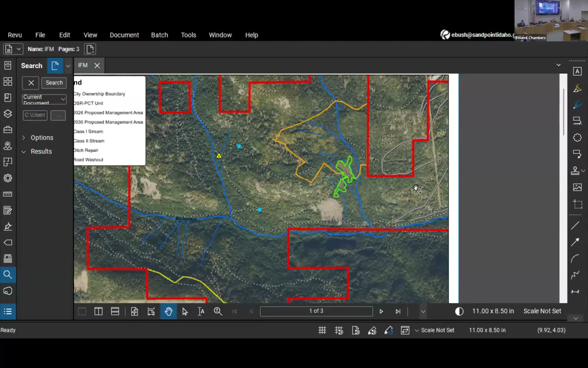Open the Thumbnails panel icon
The width and height of the screenshot is (588, 368).
click(x=8, y=81)
